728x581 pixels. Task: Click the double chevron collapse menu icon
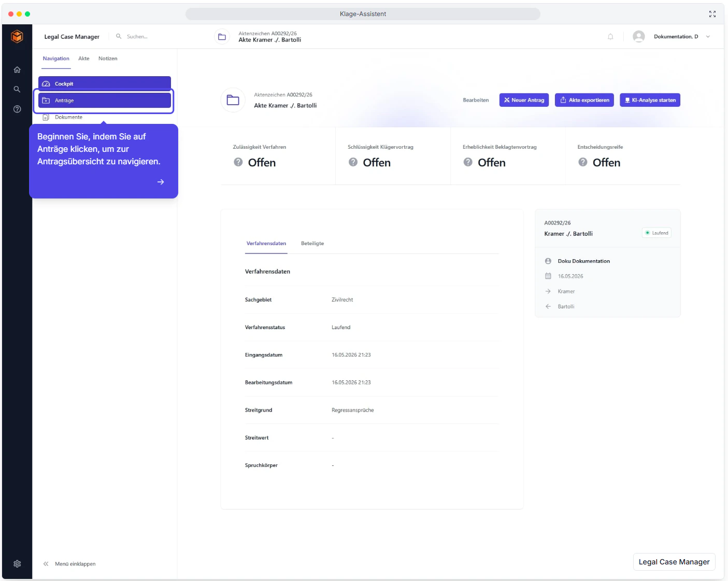pos(46,564)
